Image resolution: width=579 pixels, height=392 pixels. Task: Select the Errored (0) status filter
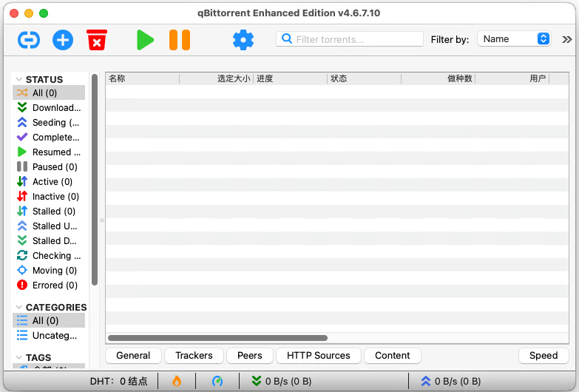tap(49, 285)
